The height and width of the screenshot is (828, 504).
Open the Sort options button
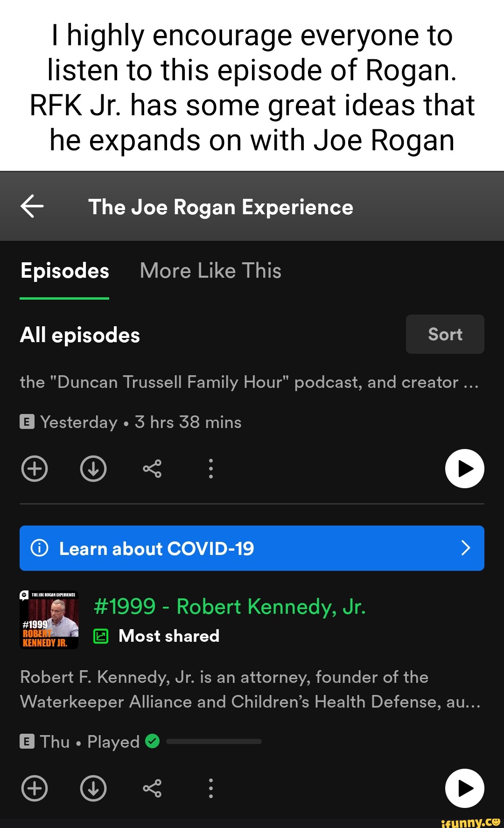(445, 334)
